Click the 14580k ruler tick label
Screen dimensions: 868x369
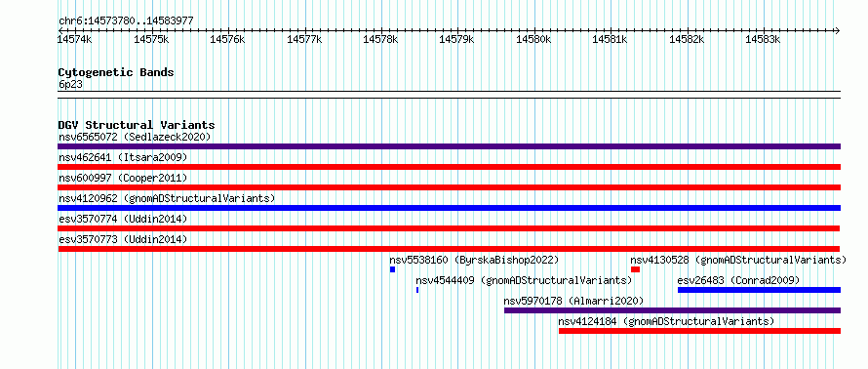tap(533, 39)
